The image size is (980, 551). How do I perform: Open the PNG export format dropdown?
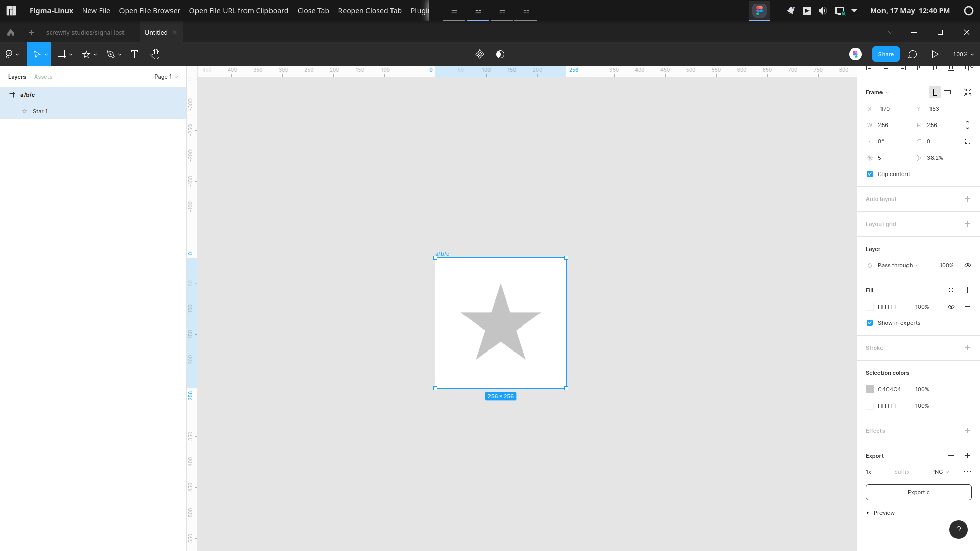pos(939,472)
